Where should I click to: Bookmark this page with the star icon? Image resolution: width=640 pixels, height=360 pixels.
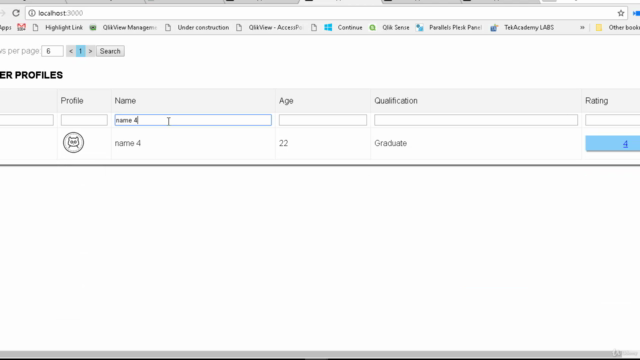pyautogui.click(x=621, y=13)
